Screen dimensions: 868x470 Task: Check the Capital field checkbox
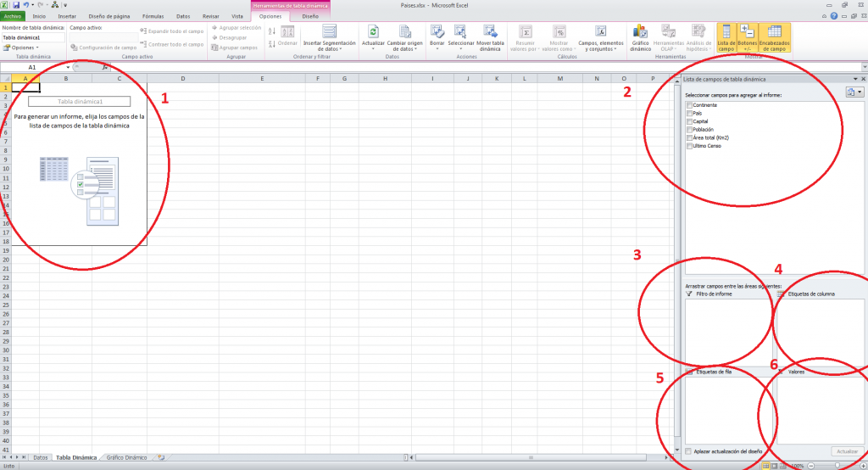(689, 121)
